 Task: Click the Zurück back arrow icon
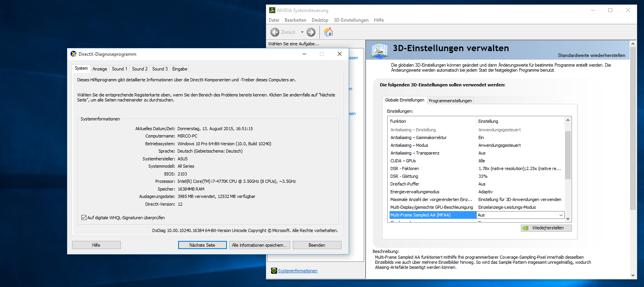[275, 32]
